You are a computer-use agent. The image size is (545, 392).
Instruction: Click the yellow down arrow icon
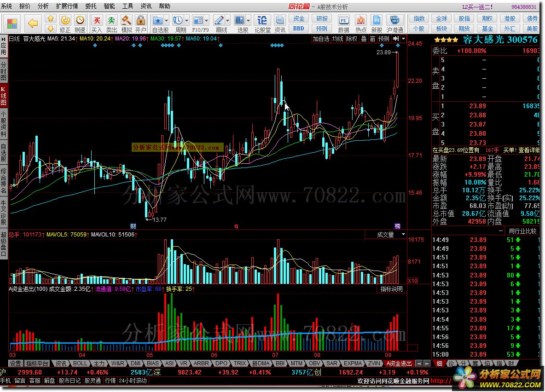tap(51, 28)
